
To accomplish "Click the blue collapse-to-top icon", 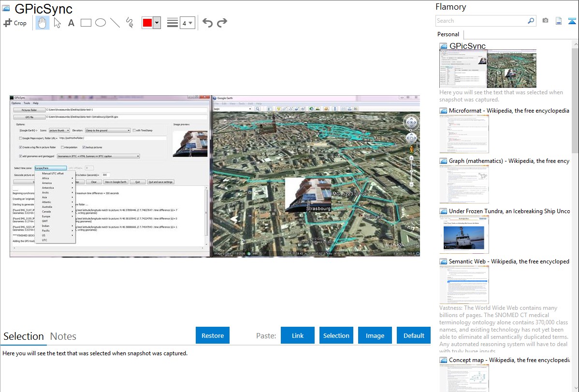I will (572, 21).
